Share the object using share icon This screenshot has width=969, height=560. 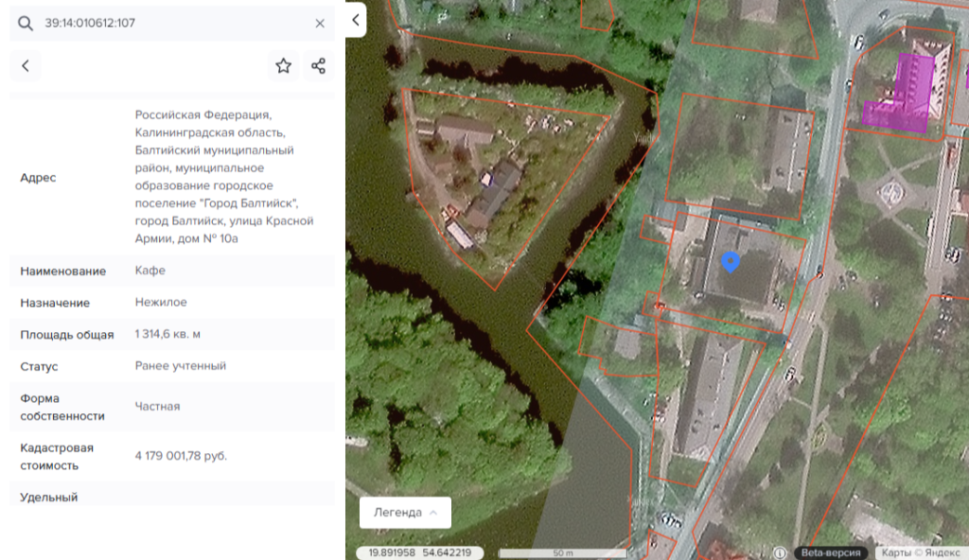pyautogui.click(x=318, y=65)
